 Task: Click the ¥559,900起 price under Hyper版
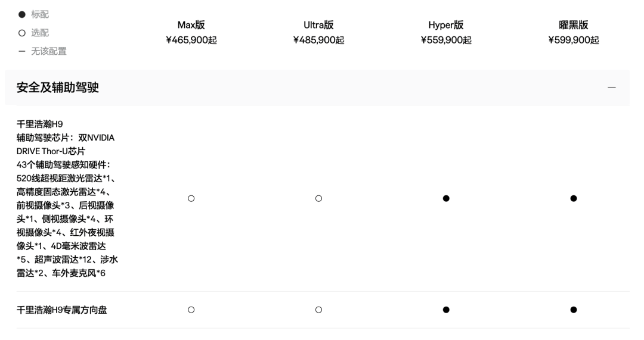point(446,40)
